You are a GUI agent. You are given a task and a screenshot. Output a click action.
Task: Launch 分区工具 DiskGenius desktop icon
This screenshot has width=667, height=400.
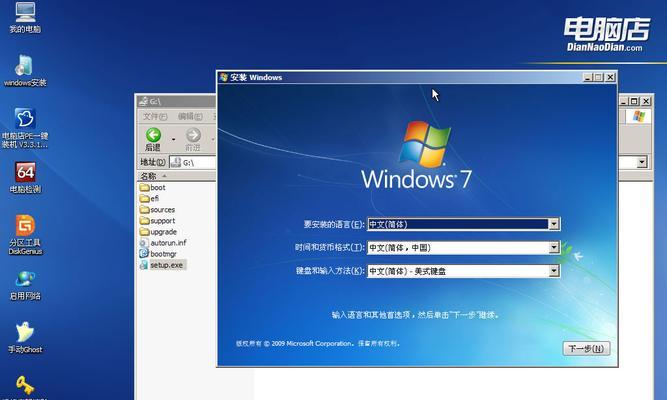(x=26, y=234)
